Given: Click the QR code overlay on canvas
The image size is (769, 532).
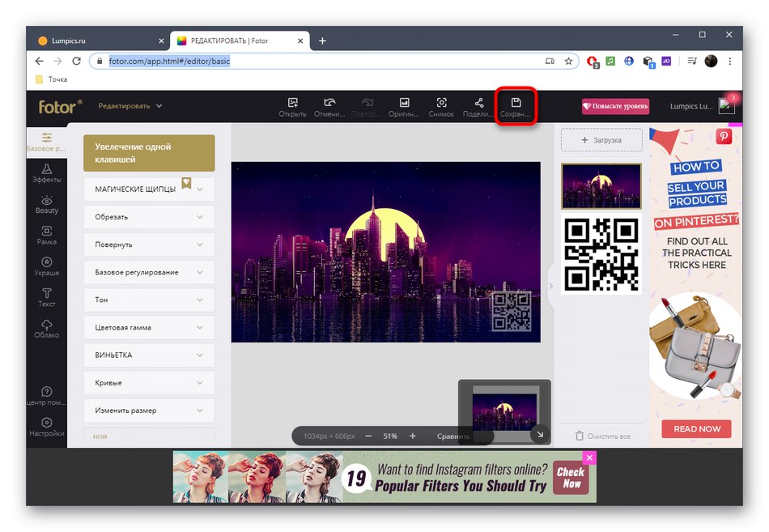Looking at the screenshot, I should coord(511,312).
